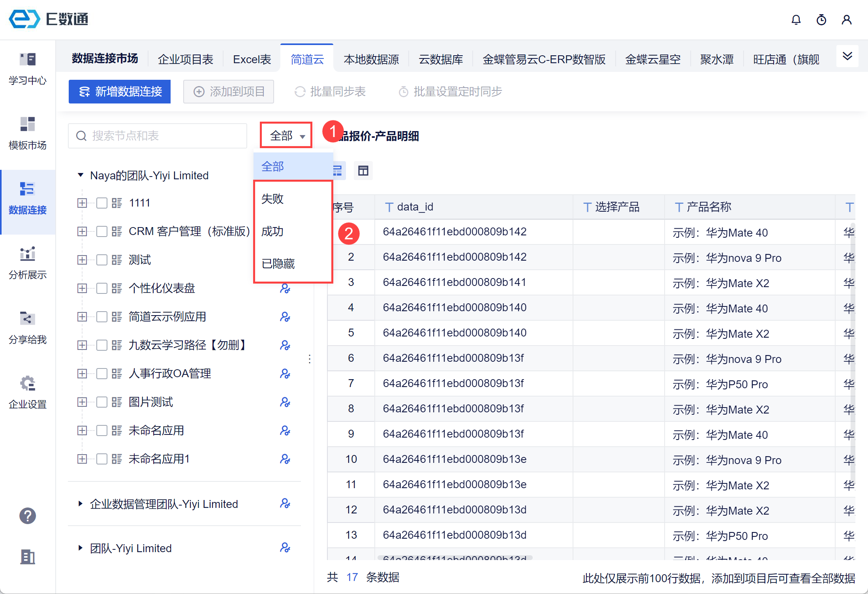Image resolution: width=868 pixels, height=594 pixels.
Task: Select checkbox for 图片测试
Action: coord(102,402)
